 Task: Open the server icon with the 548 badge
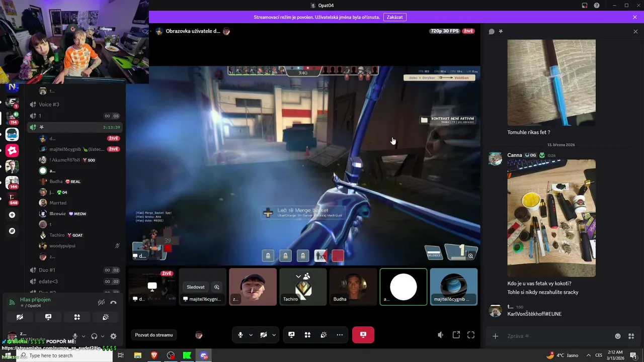(x=12, y=199)
